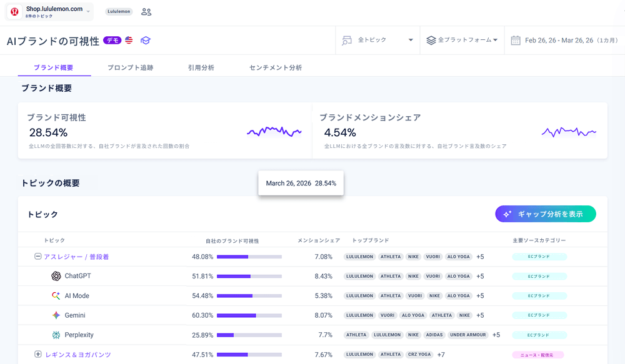
Task: Click the 28.54% brand visibility value
Action: tap(48, 132)
